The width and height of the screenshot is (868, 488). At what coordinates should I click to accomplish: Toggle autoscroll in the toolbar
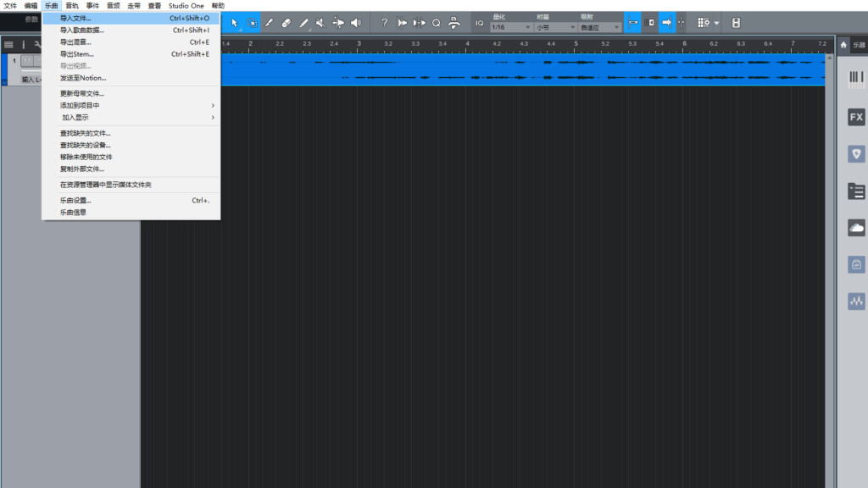[667, 23]
